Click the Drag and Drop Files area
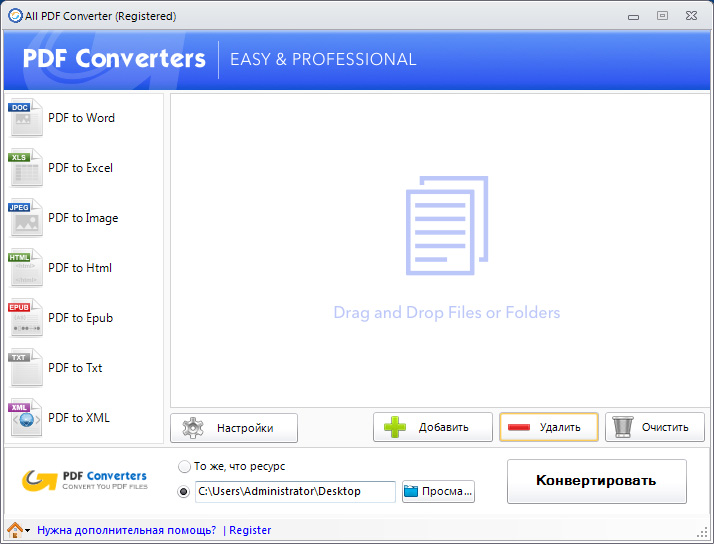Viewport: 714px width, 544px height. (440, 250)
